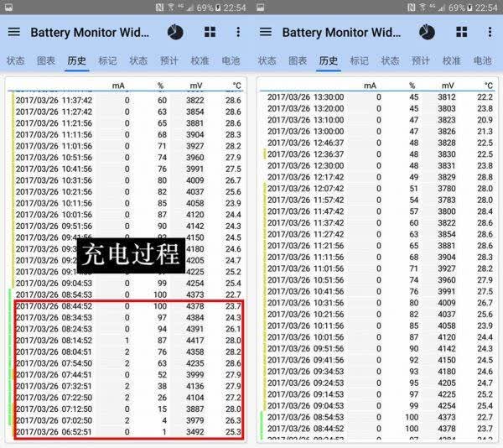The image size is (503, 448).
Task: Tap the 充电过程 overlay label
Action: [131, 255]
